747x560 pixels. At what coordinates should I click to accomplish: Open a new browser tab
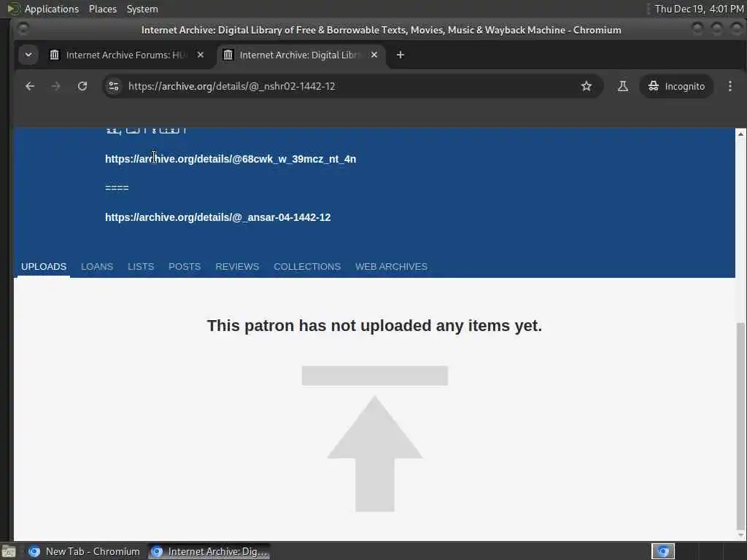coord(400,55)
